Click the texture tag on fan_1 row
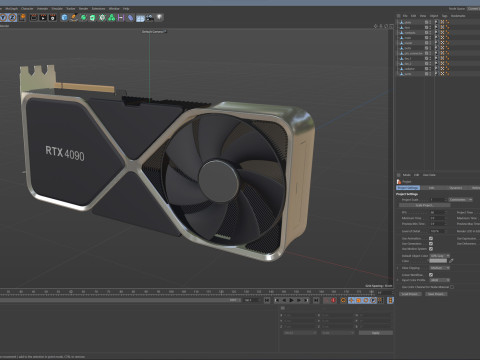Viewport: 480px width, 360px height. [442, 58]
